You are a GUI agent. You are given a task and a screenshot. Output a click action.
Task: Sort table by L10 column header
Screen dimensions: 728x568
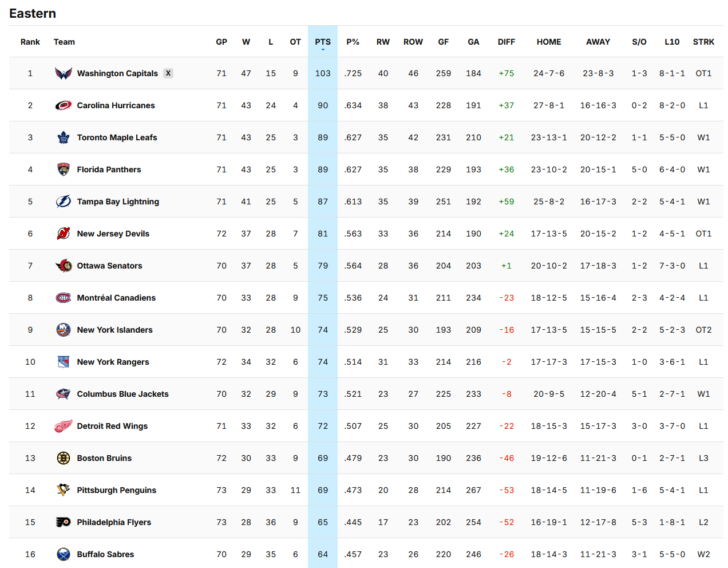coord(672,42)
